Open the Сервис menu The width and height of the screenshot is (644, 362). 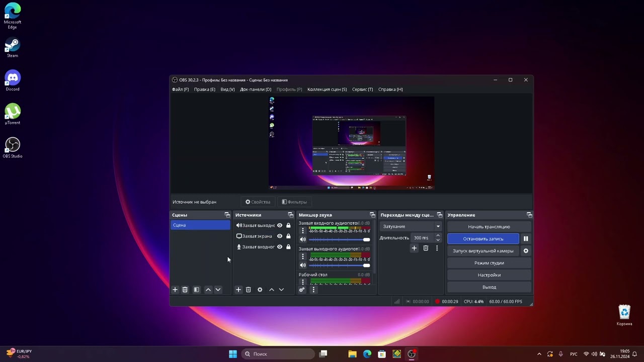click(x=362, y=89)
